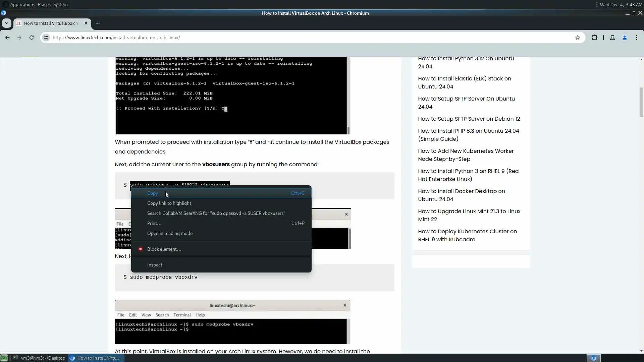Open How to Setup SFTP Server on Debian 12
The image size is (644, 362).
tap(469, 119)
